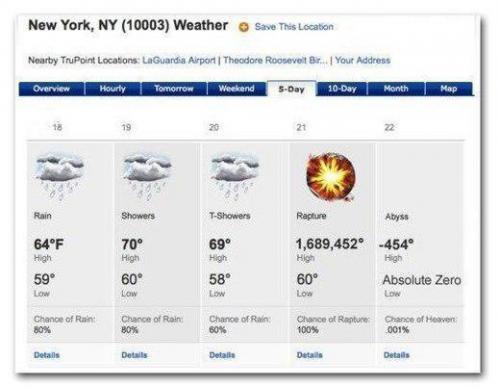This screenshot has height=388, width=500.
Task: Open Details for day 22 Abyss
Action: (397, 355)
